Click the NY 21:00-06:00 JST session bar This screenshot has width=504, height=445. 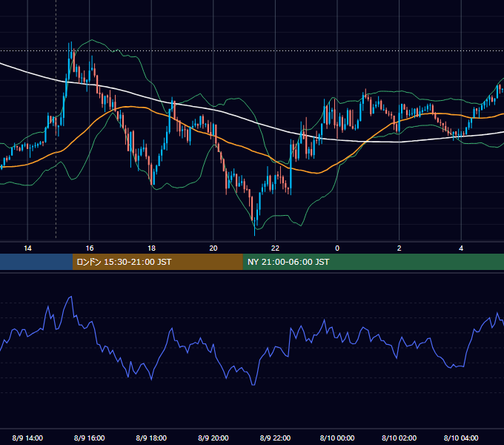(x=373, y=262)
